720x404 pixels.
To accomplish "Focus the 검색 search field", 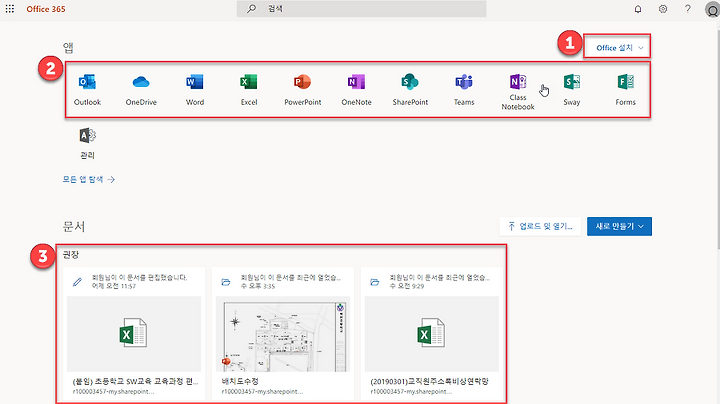I will click(x=361, y=9).
